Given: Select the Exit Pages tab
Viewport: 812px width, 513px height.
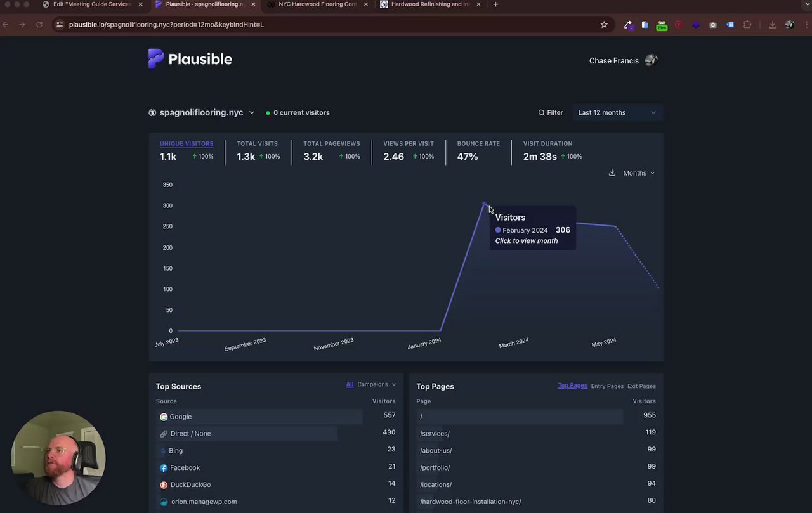Looking at the screenshot, I should pyautogui.click(x=641, y=386).
